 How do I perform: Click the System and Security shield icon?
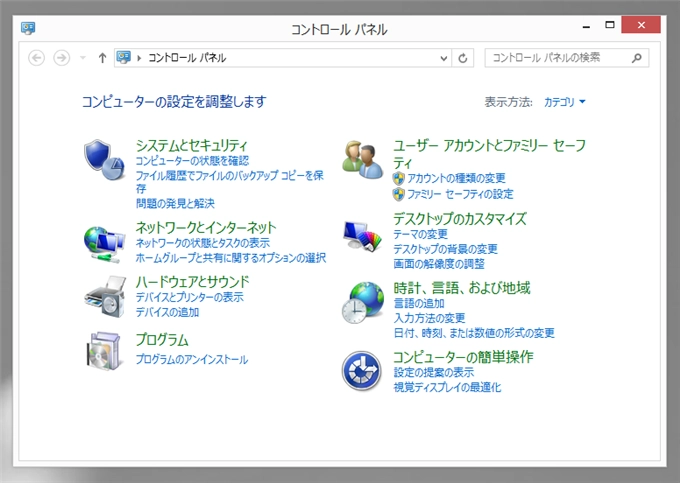pos(104,160)
